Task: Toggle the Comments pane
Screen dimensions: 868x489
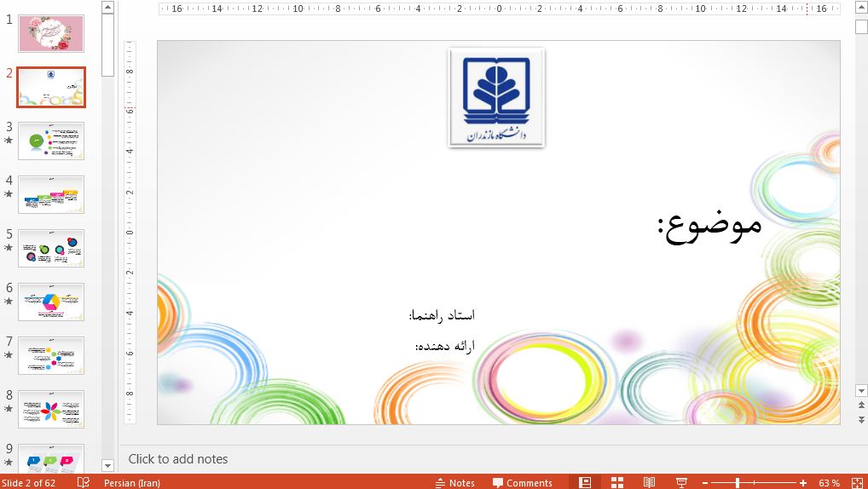Action: (x=522, y=483)
